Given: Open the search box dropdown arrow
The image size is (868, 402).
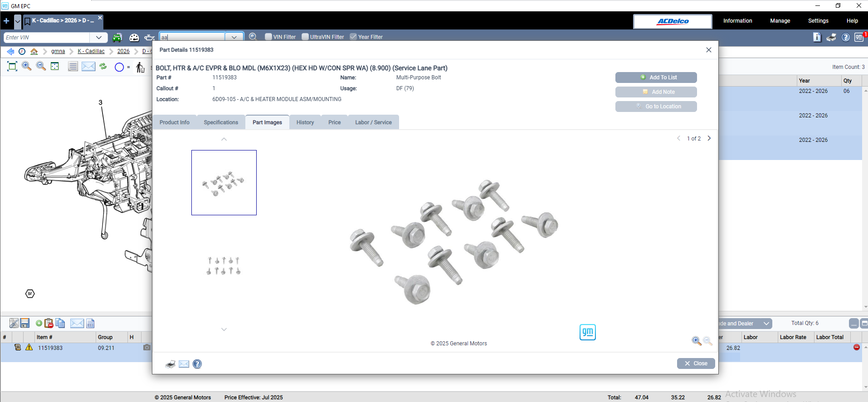Looking at the screenshot, I should click(234, 38).
